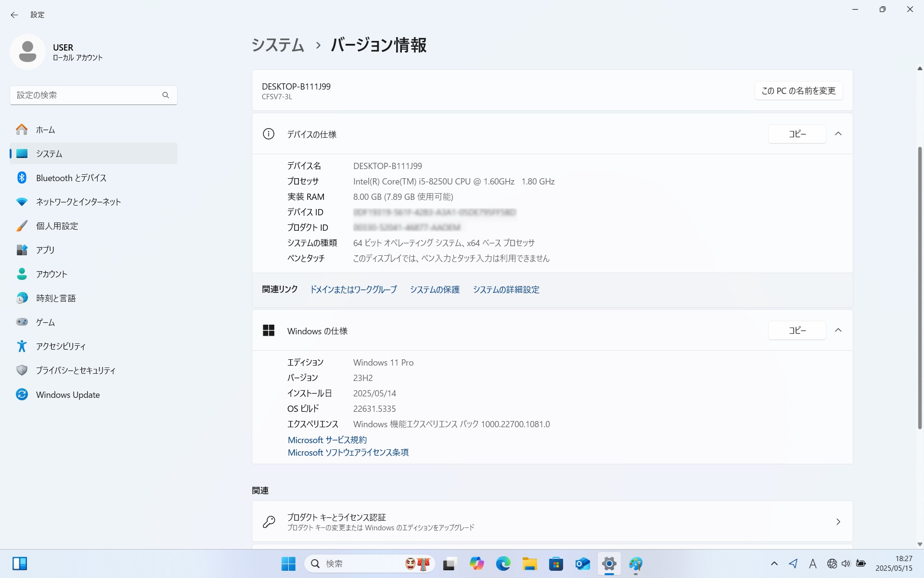Collapse the Windows の仕様 section
This screenshot has height=578, width=924.
[838, 330]
